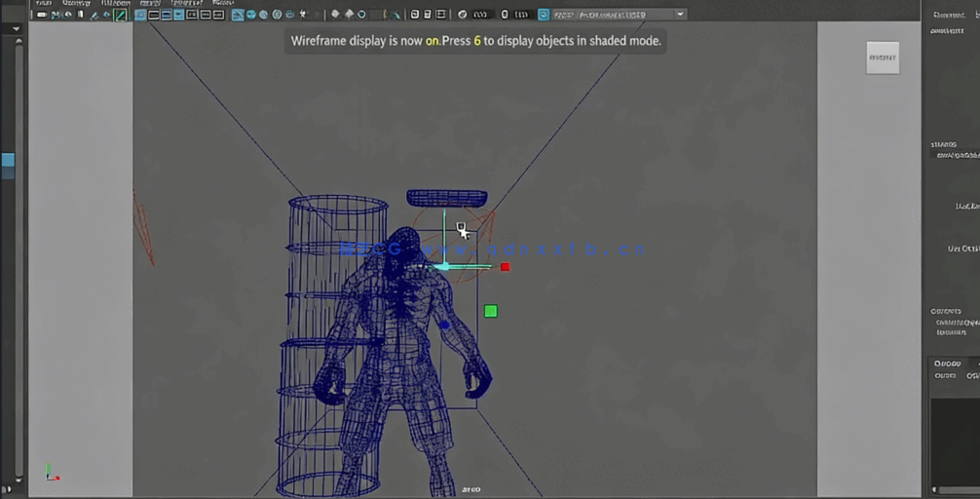This screenshot has width=980, height=499.
Task: Select the highlighted Grease Pencil icon
Action: click(x=121, y=15)
